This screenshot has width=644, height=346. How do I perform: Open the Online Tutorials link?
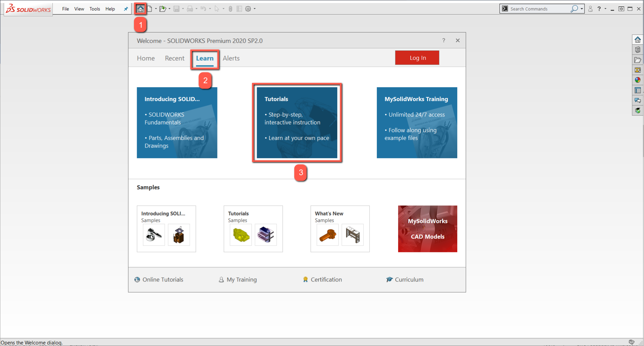point(159,280)
